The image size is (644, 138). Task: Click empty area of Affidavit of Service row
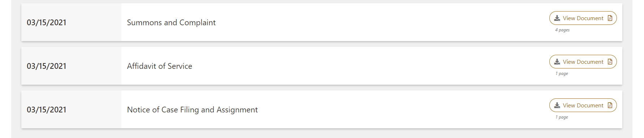369,66
